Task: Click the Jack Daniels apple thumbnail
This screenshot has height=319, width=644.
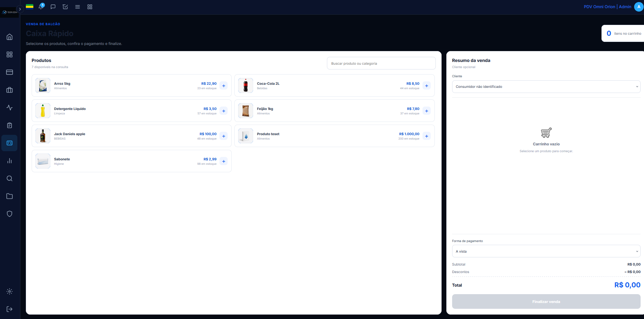Action: [43, 136]
